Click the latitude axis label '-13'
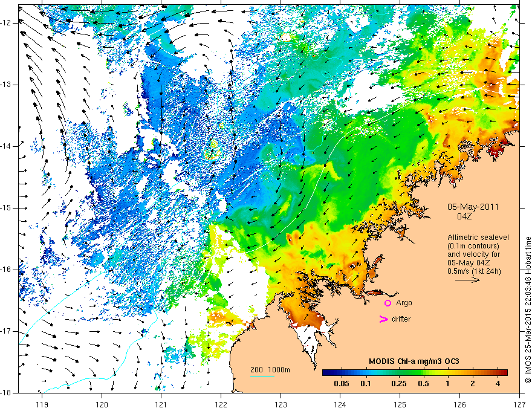This screenshot has width=532, height=411. point(7,85)
